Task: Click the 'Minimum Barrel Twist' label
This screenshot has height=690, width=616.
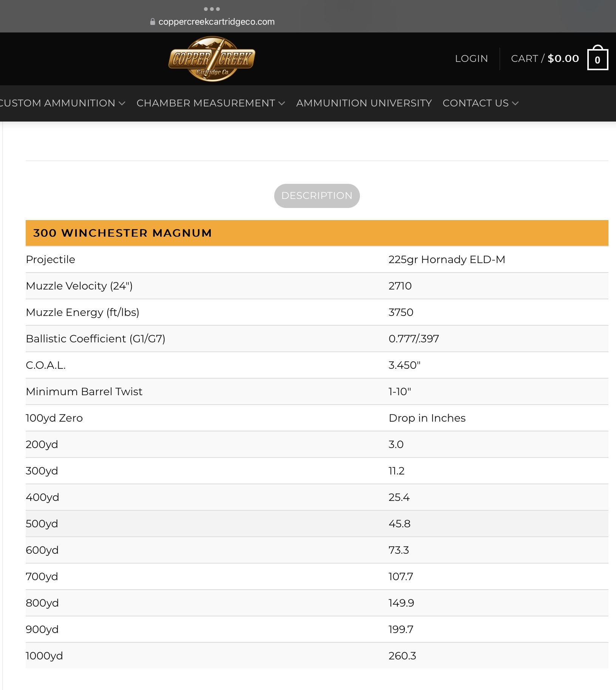Action: [84, 392]
